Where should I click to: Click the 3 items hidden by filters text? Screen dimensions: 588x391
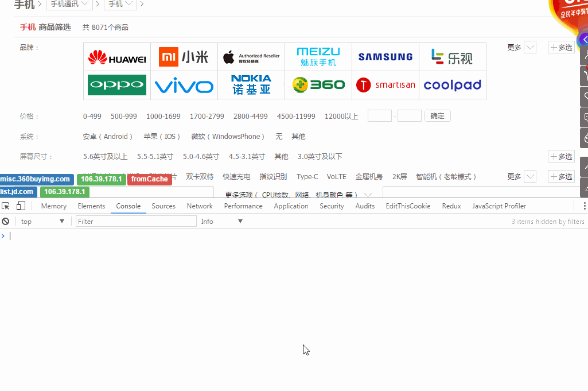pyautogui.click(x=548, y=222)
